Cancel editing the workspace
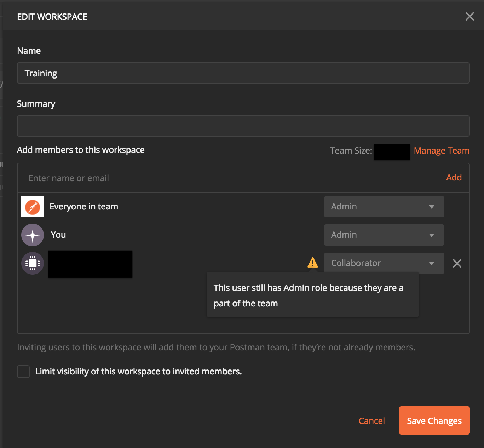The image size is (484, 448). click(x=371, y=420)
